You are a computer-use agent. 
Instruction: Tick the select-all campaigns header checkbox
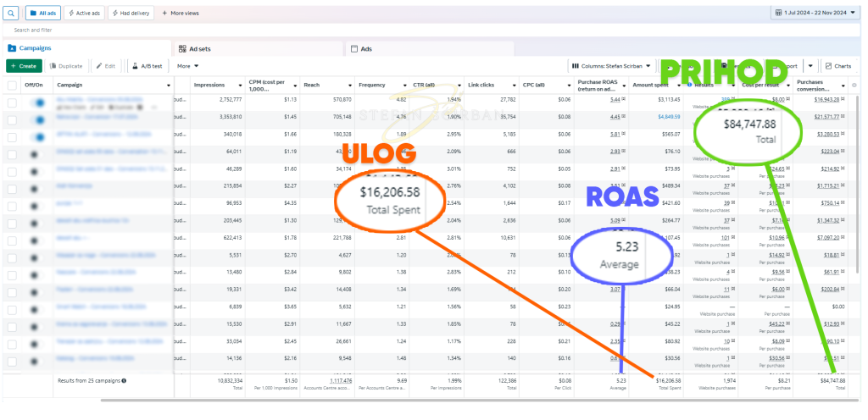(12, 86)
